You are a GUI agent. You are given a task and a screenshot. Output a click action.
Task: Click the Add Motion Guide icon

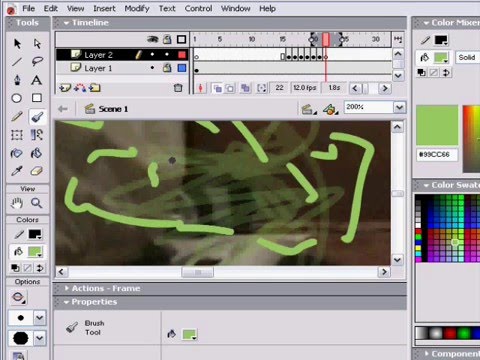tap(80, 88)
